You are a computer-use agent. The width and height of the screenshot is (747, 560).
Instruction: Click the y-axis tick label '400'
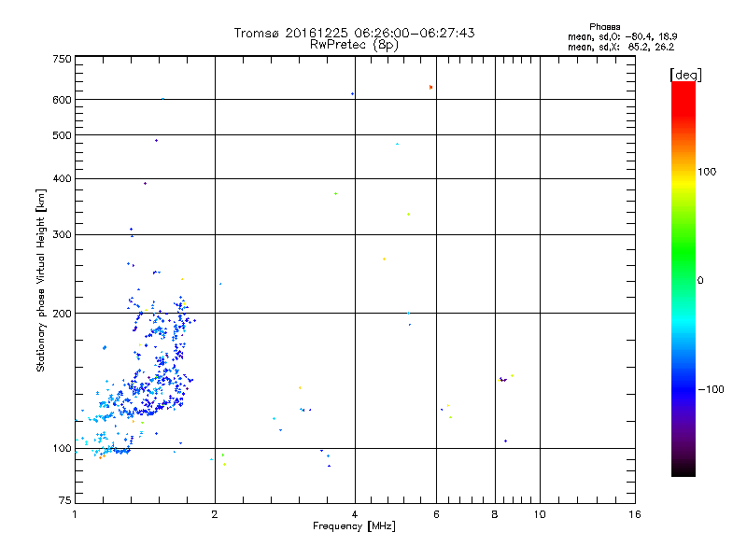pos(62,178)
